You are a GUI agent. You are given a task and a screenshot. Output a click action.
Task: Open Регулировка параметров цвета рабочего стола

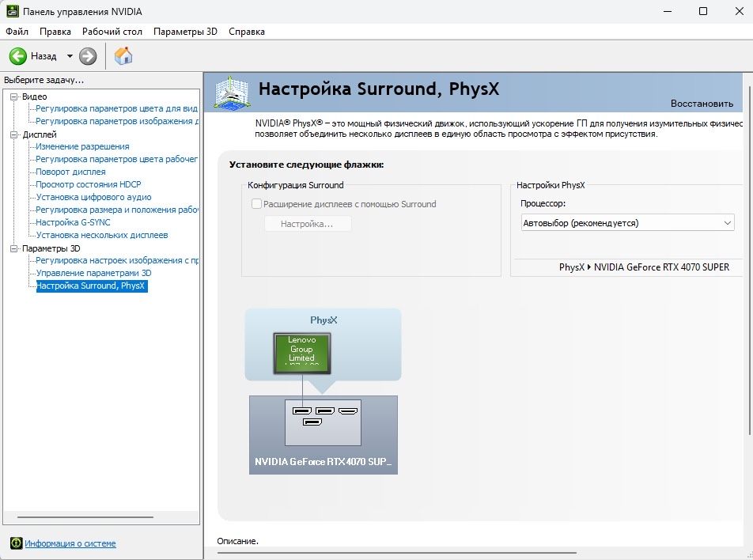click(x=117, y=159)
